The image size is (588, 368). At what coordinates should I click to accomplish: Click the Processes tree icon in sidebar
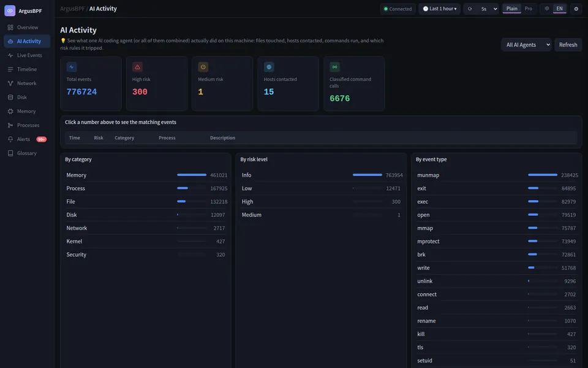10,125
